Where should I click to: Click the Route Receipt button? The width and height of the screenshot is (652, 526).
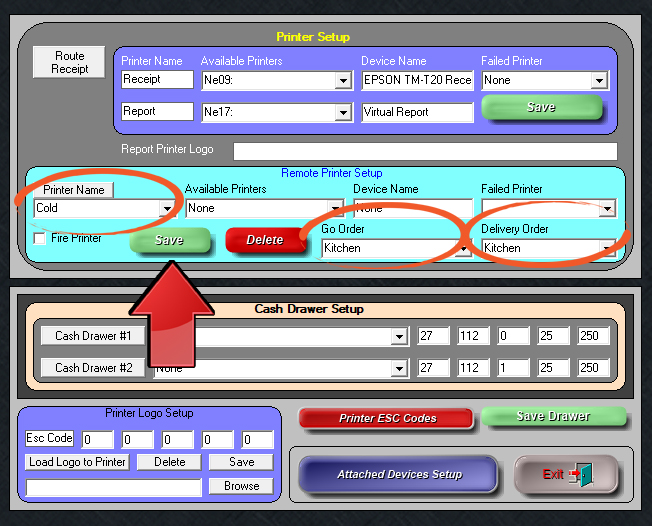click(x=69, y=62)
